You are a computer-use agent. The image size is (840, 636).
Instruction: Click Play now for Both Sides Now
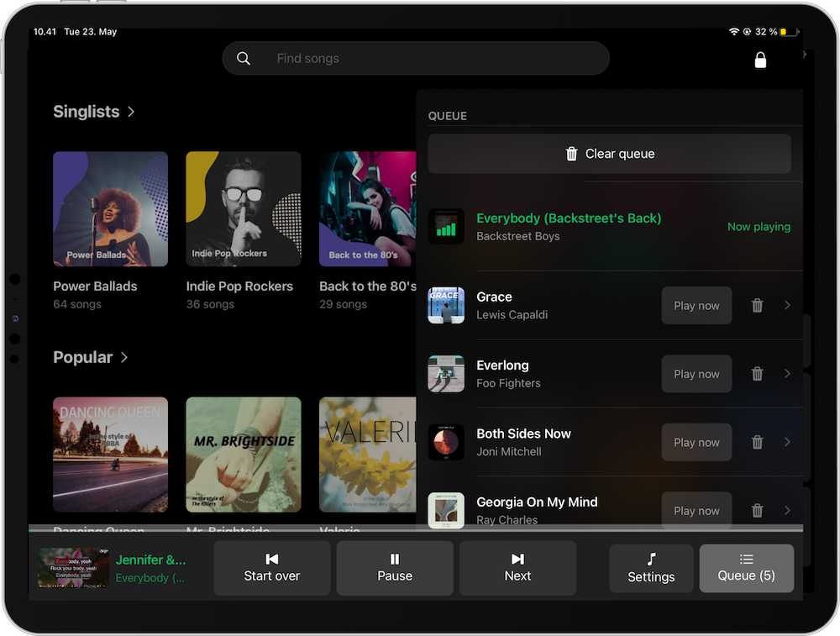[696, 443]
